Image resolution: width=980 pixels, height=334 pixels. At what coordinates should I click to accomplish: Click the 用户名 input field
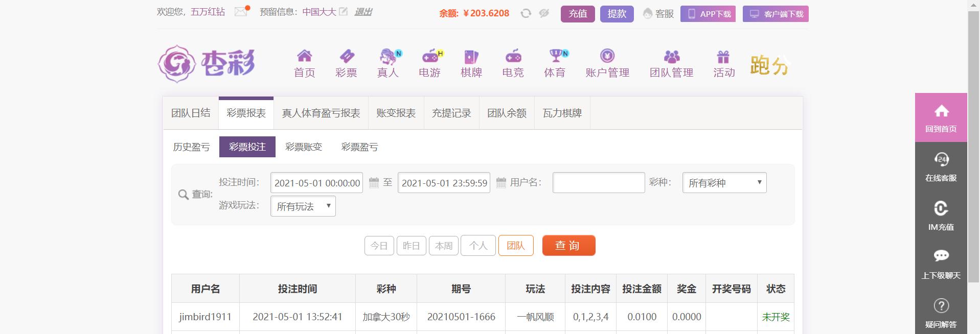pos(599,183)
